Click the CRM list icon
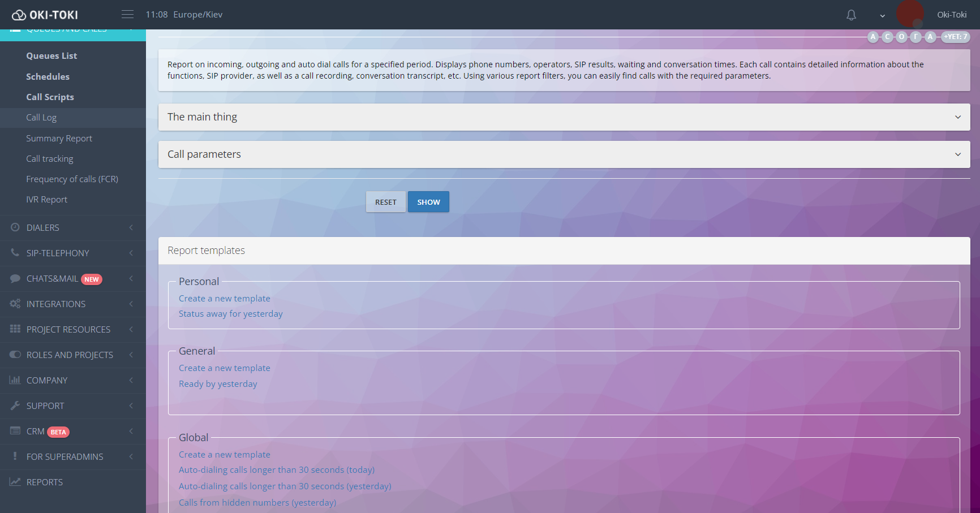 [15, 431]
